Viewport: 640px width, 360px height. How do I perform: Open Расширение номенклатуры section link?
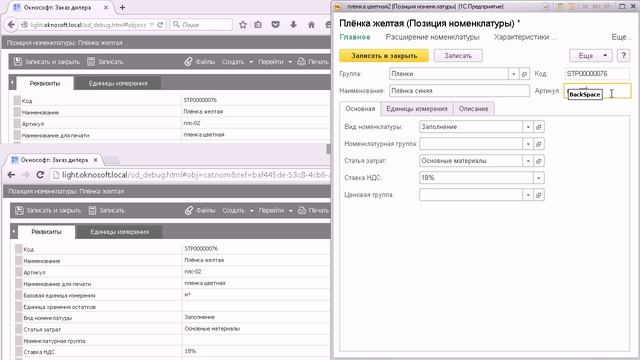pos(432,37)
